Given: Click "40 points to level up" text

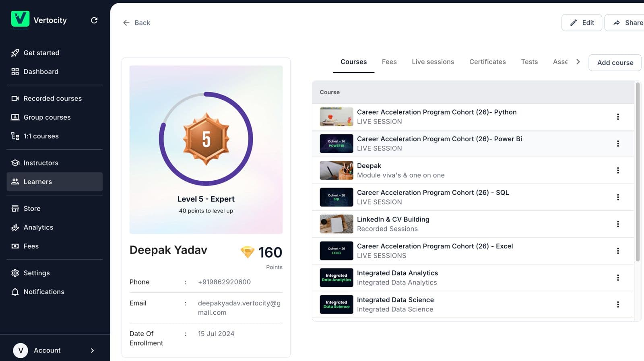Looking at the screenshot, I should pos(206,211).
